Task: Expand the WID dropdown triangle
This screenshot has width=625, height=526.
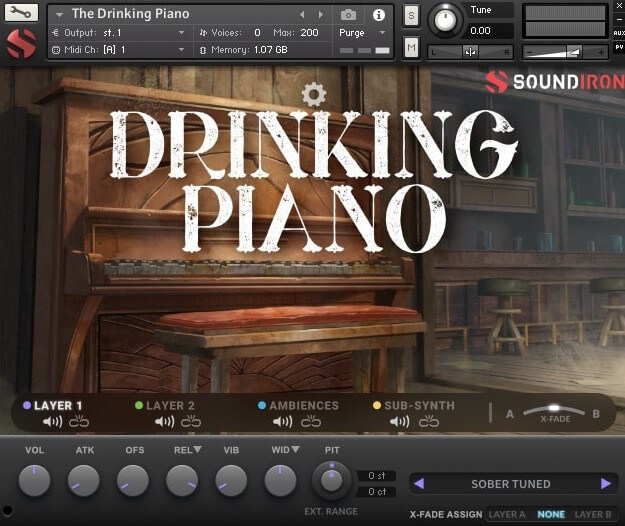Action: click(x=295, y=449)
